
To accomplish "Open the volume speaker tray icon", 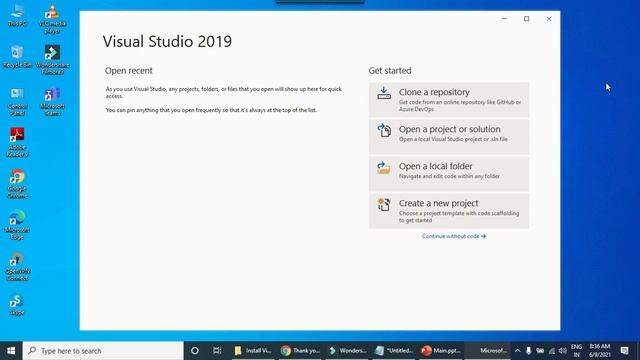I will (x=563, y=351).
